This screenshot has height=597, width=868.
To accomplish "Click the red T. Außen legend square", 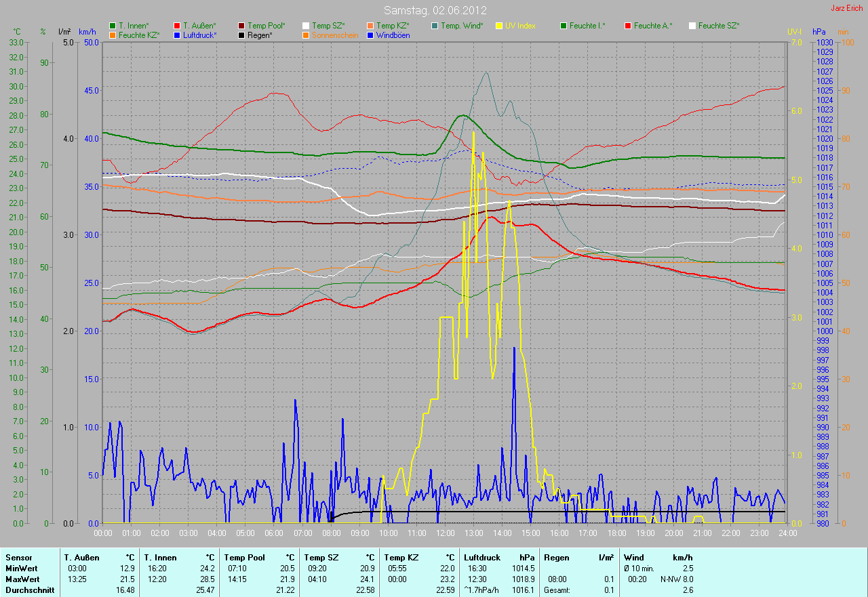I will coord(178,26).
